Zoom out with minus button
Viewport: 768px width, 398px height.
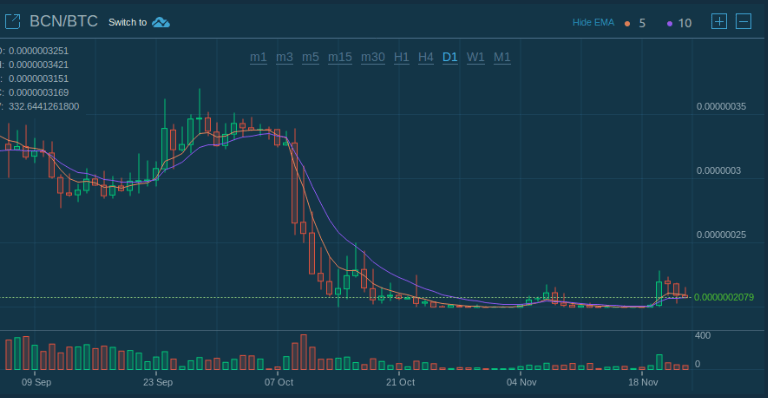(744, 22)
